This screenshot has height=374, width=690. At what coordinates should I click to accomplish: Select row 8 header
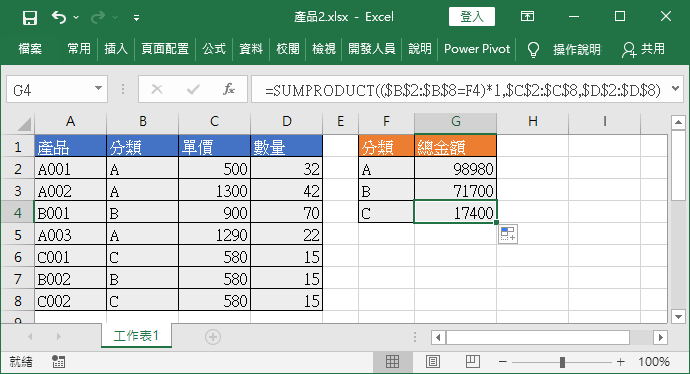(17, 301)
